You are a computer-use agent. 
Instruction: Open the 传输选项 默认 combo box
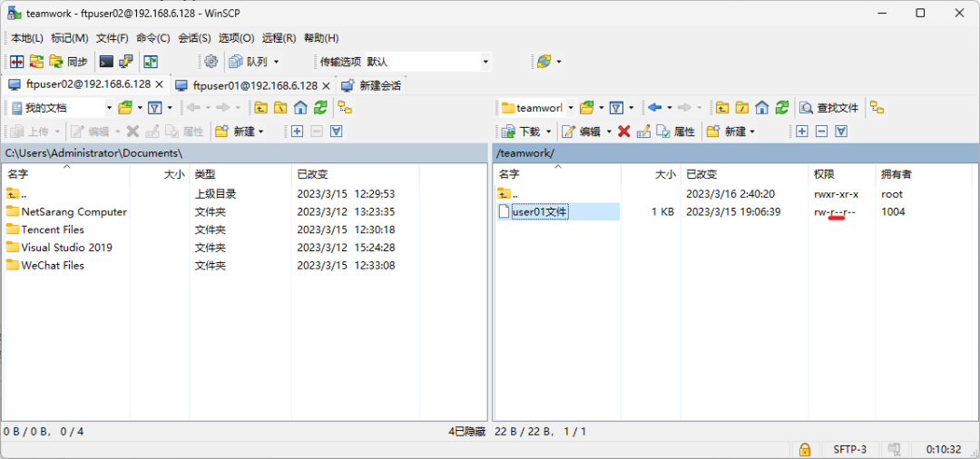[x=428, y=62]
